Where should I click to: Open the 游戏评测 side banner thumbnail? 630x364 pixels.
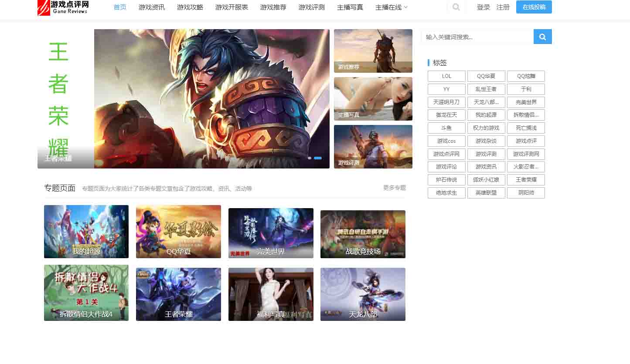[373, 147]
